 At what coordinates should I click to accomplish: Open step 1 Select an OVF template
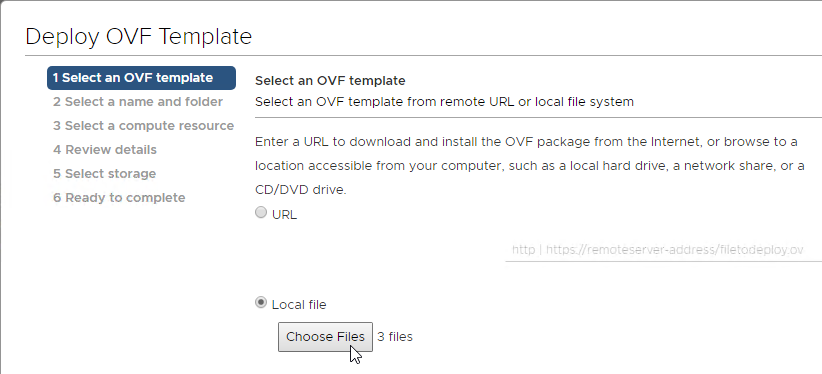point(141,78)
